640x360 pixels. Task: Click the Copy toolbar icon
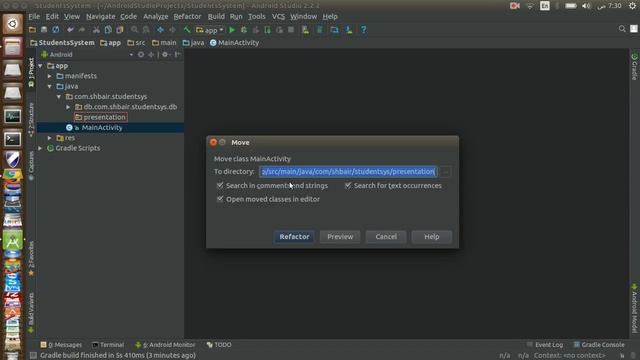coord(108,30)
